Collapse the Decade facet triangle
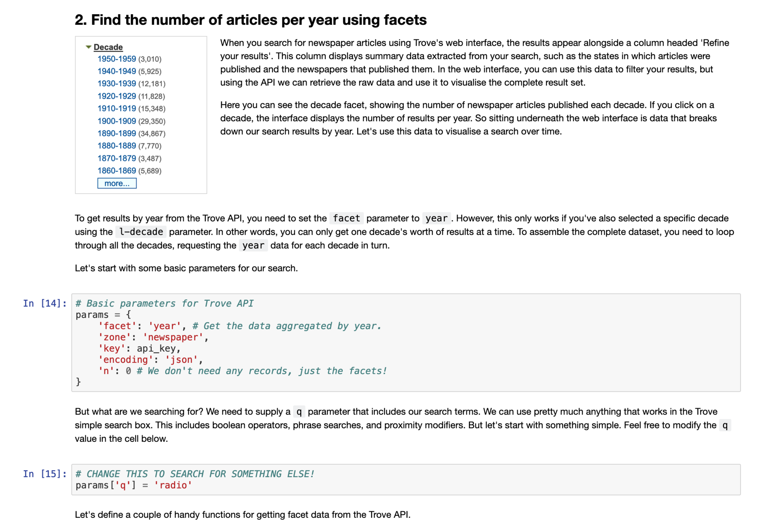Image resolution: width=766 pixels, height=532 pixels. (x=88, y=47)
